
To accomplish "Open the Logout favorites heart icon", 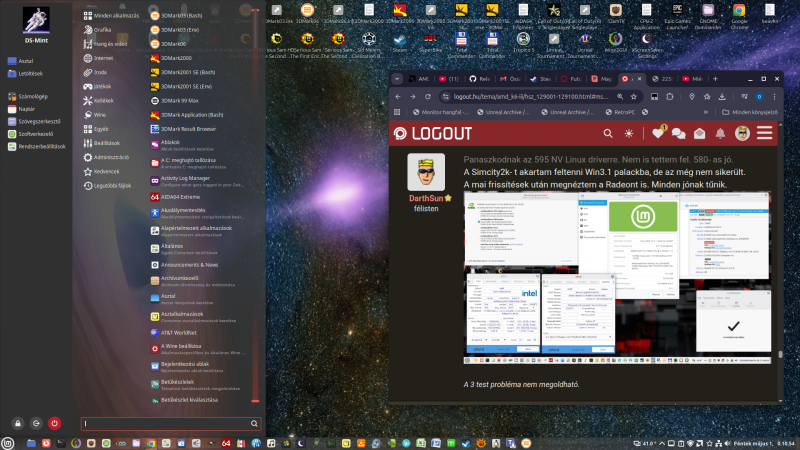I will (x=658, y=133).
